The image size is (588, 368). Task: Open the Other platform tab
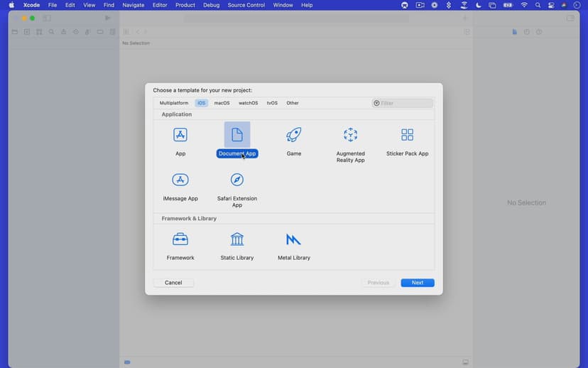click(293, 103)
